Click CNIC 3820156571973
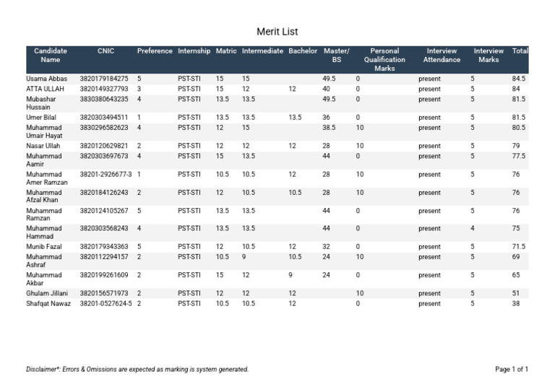555x392 pixels. [104, 293]
